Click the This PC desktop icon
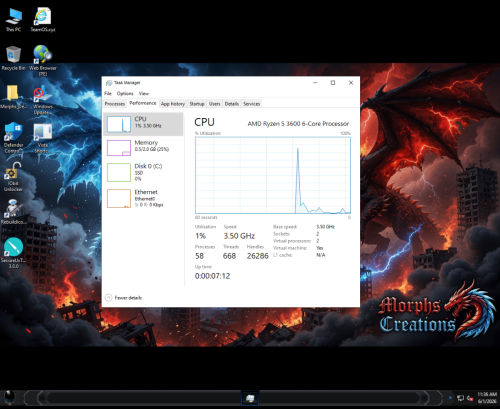The image size is (500, 409). [14, 20]
